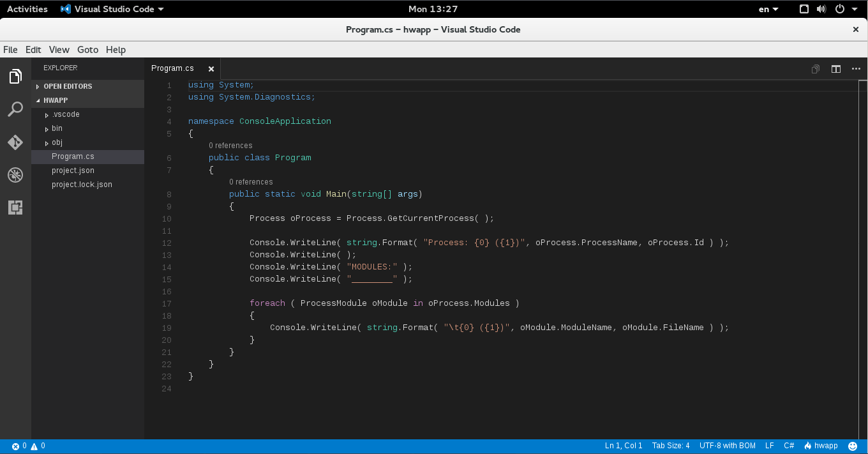The image size is (868, 454).
Task: Click the EXPLORER panel title
Action: click(61, 68)
